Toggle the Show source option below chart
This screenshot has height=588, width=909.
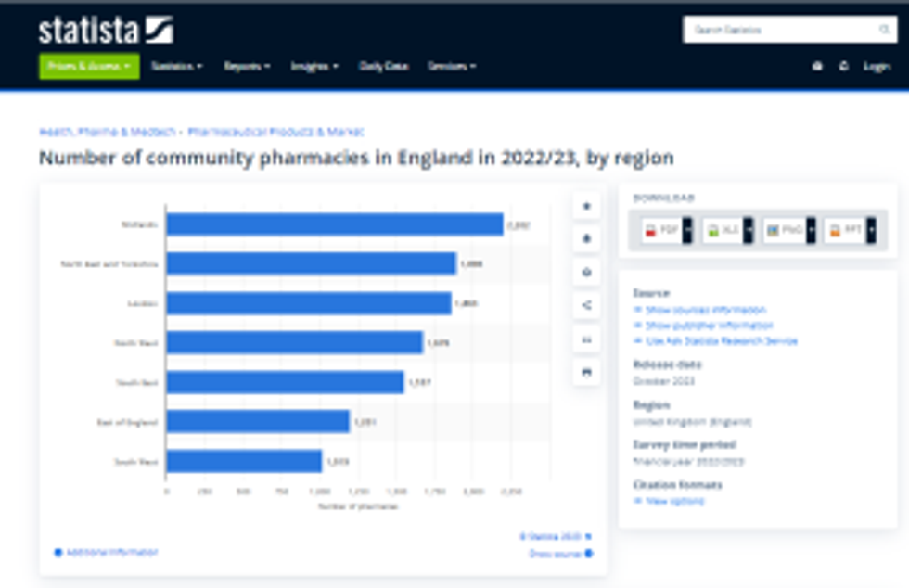[561, 554]
